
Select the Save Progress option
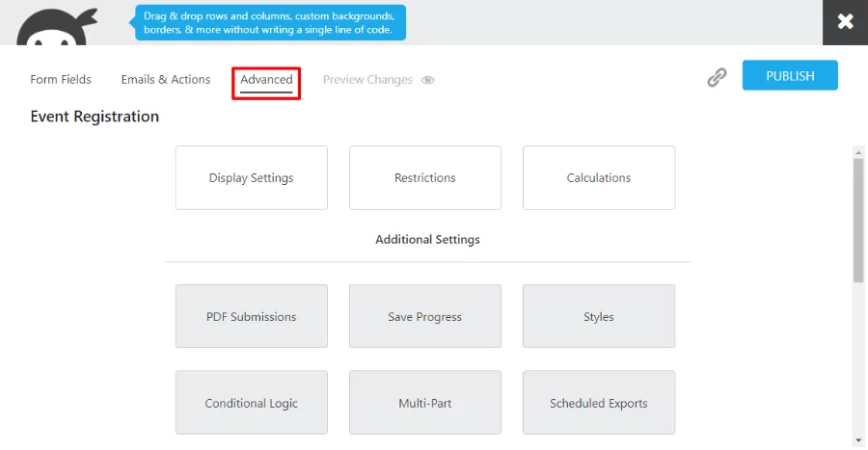coord(425,317)
